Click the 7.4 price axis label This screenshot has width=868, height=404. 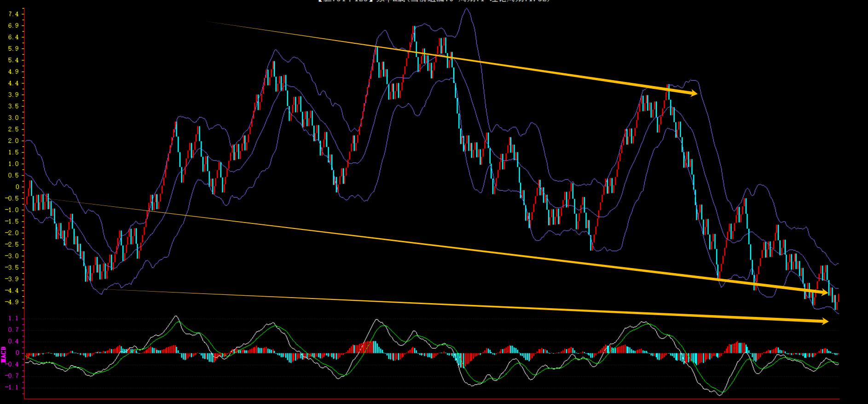pos(13,14)
